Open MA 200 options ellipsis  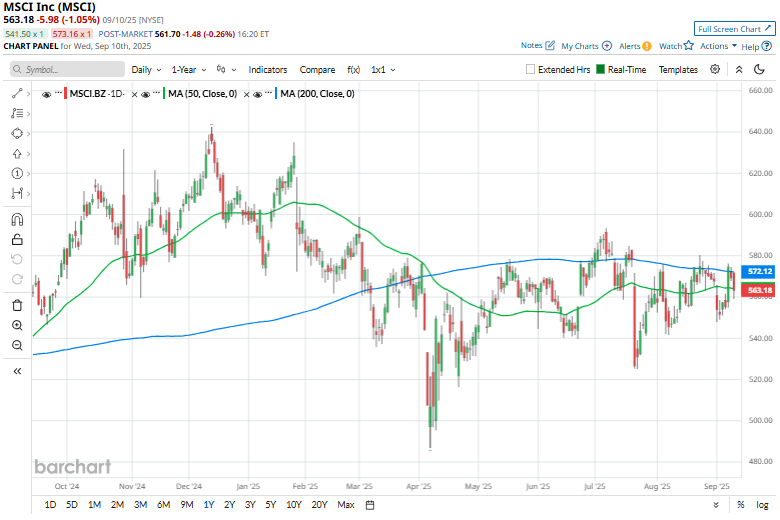click(x=269, y=94)
